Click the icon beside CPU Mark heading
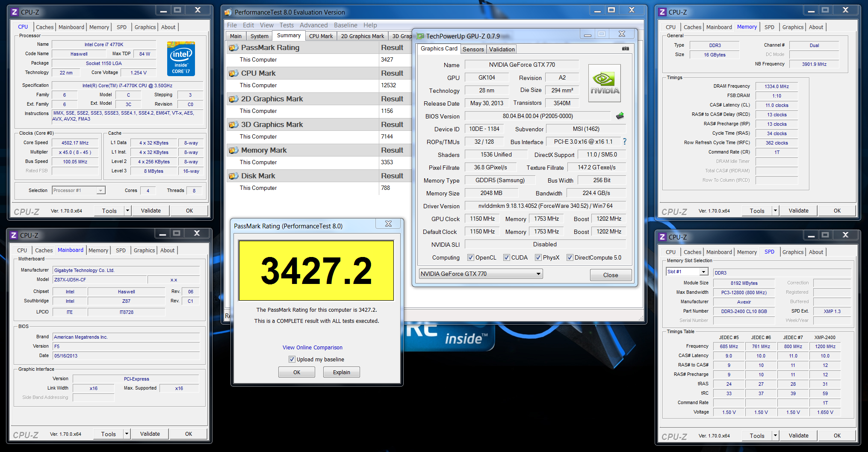 pos(233,73)
